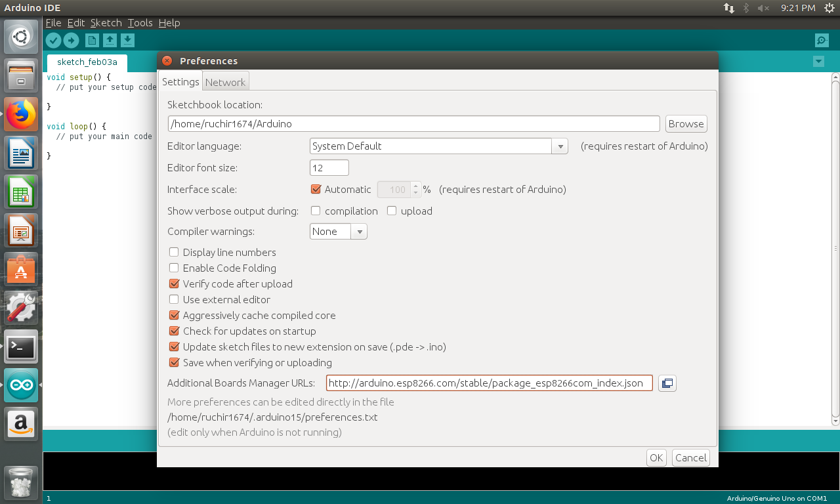Click the Save sketch down-arrow icon
The image size is (840, 504).
click(128, 41)
